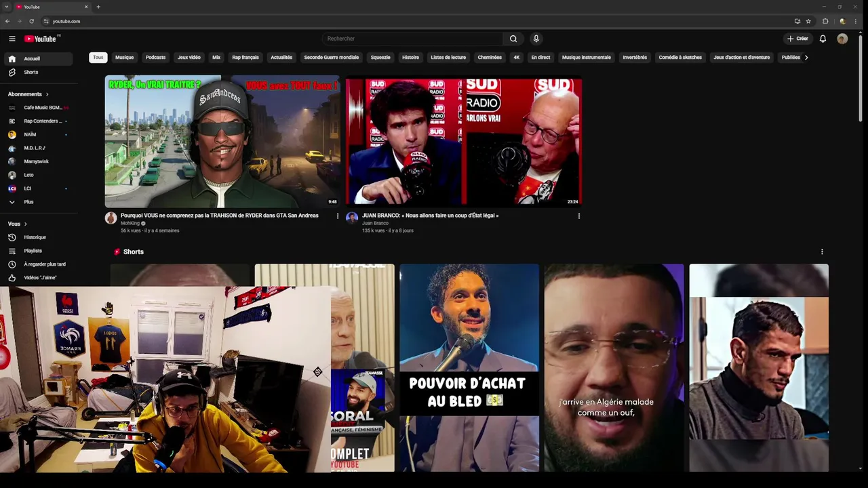This screenshot has width=868, height=488.
Task: Select the Musique instrumentale chip
Action: [x=587, y=58]
